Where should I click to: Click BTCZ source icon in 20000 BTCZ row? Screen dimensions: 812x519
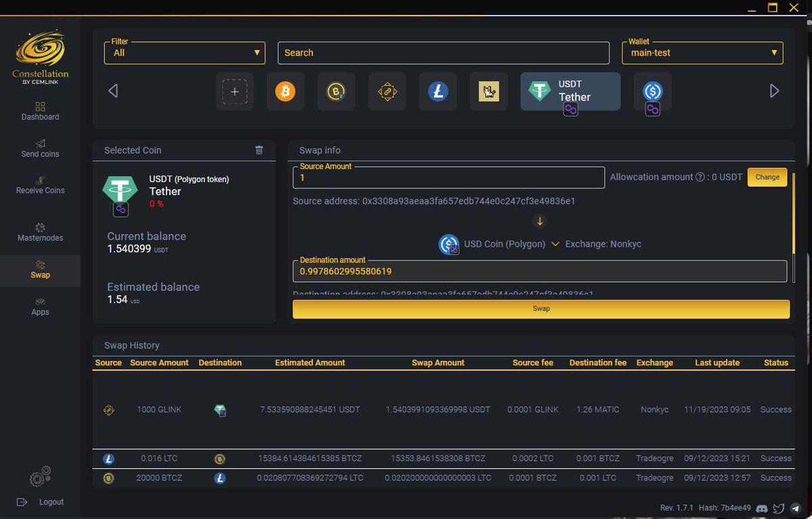point(108,478)
